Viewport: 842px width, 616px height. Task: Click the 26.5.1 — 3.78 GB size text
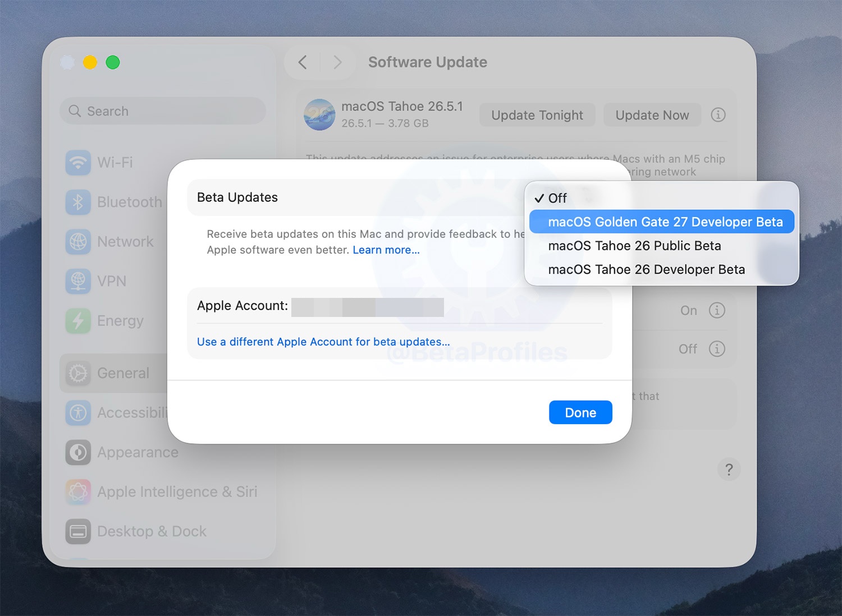385,123
